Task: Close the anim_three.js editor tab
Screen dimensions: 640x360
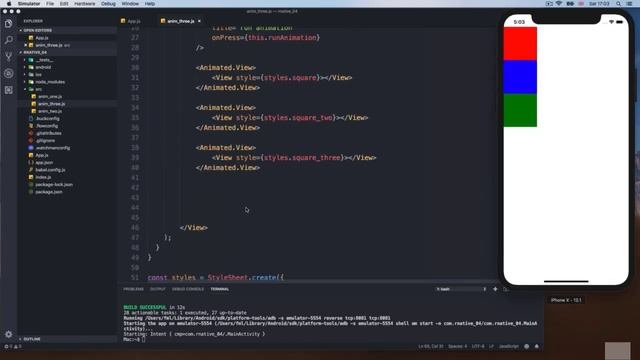Action: tap(199, 21)
